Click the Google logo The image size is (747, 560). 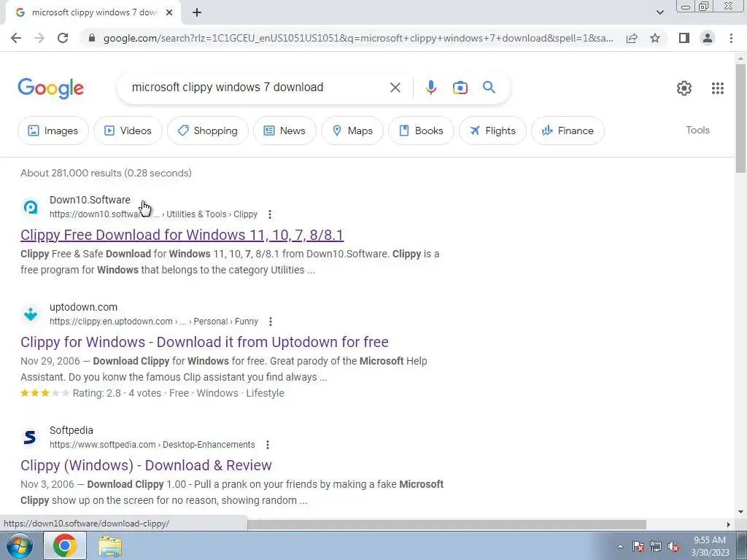51,88
